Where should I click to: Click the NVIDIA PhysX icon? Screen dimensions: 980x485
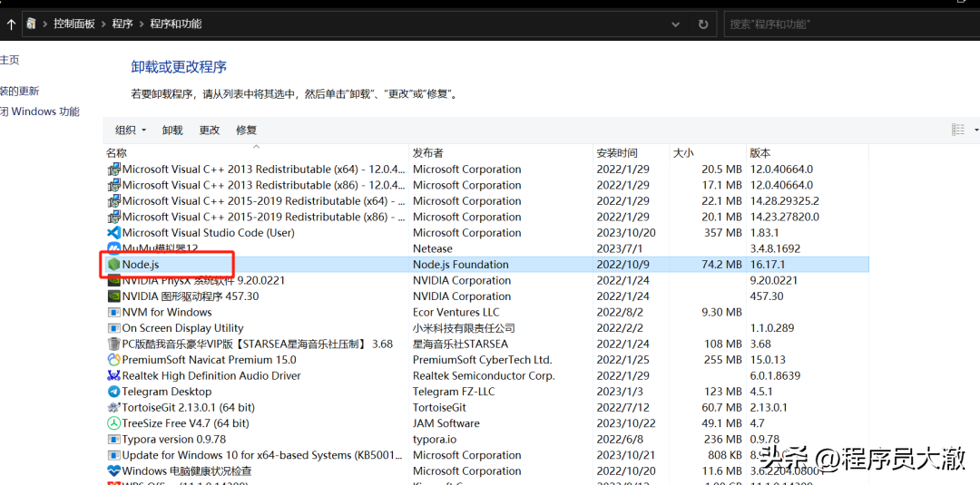(x=113, y=280)
